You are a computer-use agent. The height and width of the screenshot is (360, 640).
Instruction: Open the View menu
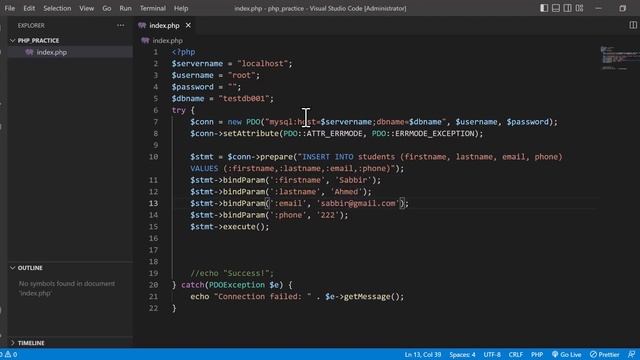pyautogui.click(x=87, y=8)
